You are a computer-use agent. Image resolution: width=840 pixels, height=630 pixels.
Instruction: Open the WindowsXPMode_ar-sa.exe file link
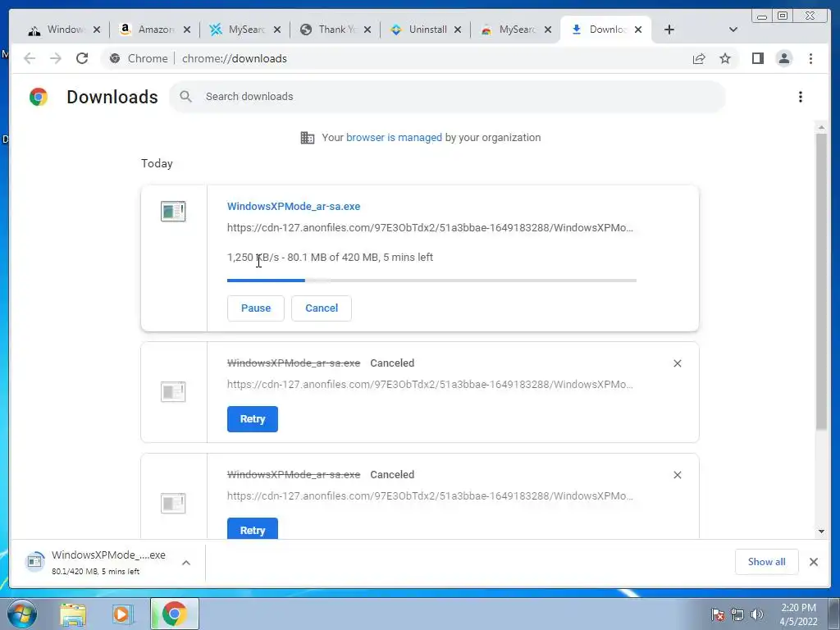tap(294, 206)
